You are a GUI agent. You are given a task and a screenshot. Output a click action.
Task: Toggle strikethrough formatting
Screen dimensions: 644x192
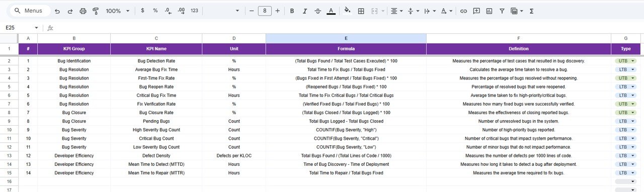318,11
